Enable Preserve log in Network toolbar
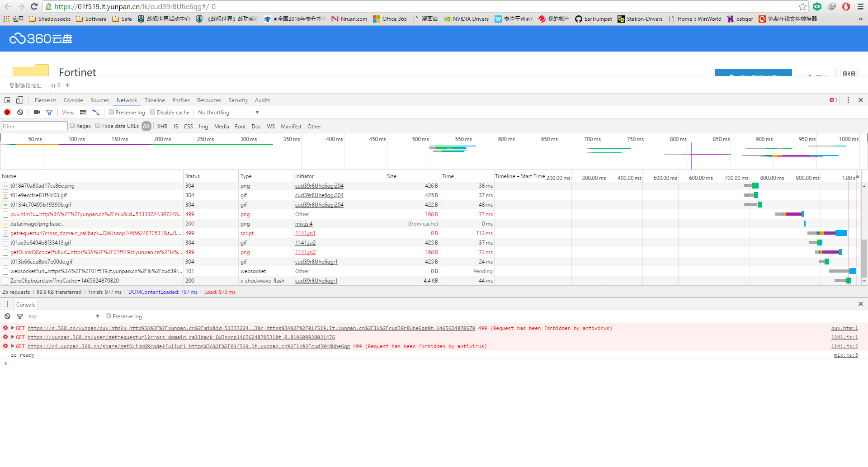Viewport: 868px width, 467px height. pos(111,112)
